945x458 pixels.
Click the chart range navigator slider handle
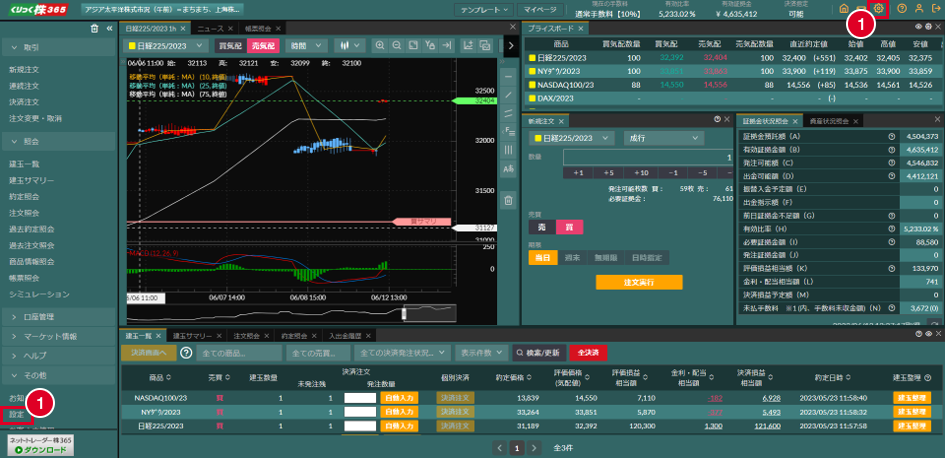404,314
